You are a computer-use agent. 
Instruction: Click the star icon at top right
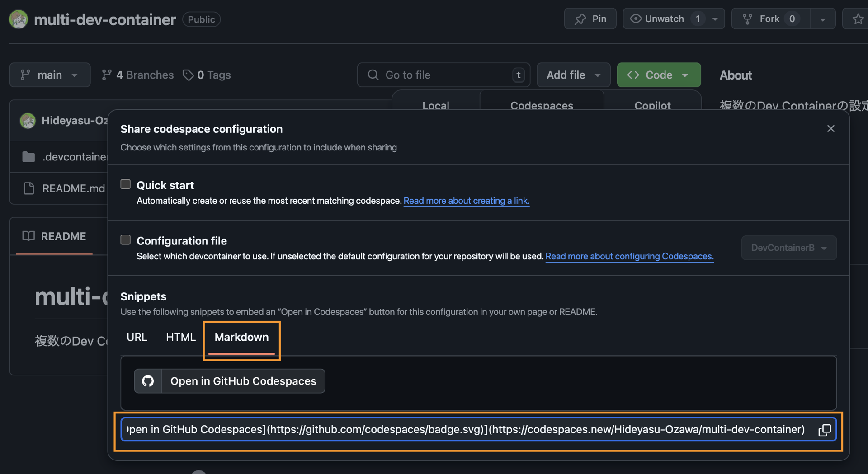pos(858,19)
